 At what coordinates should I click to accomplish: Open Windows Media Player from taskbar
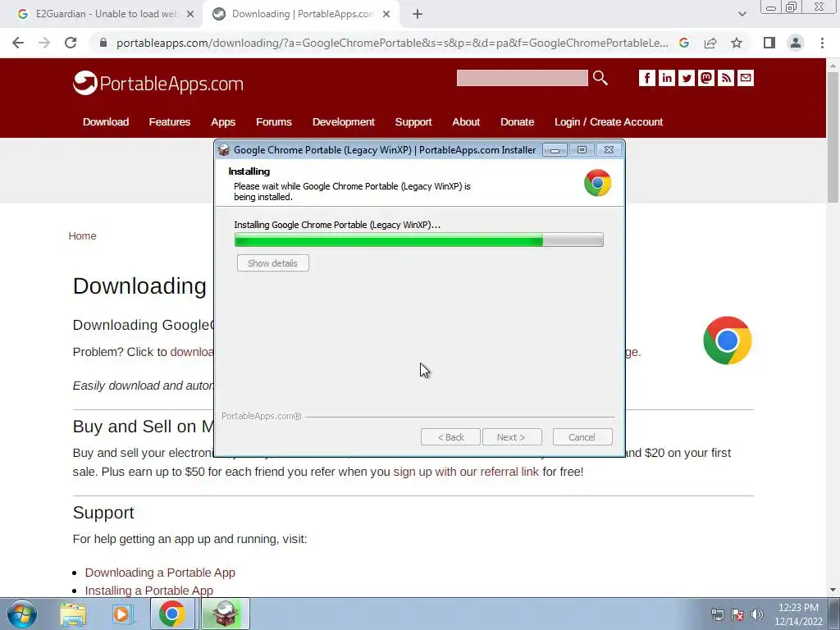pos(123,614)
